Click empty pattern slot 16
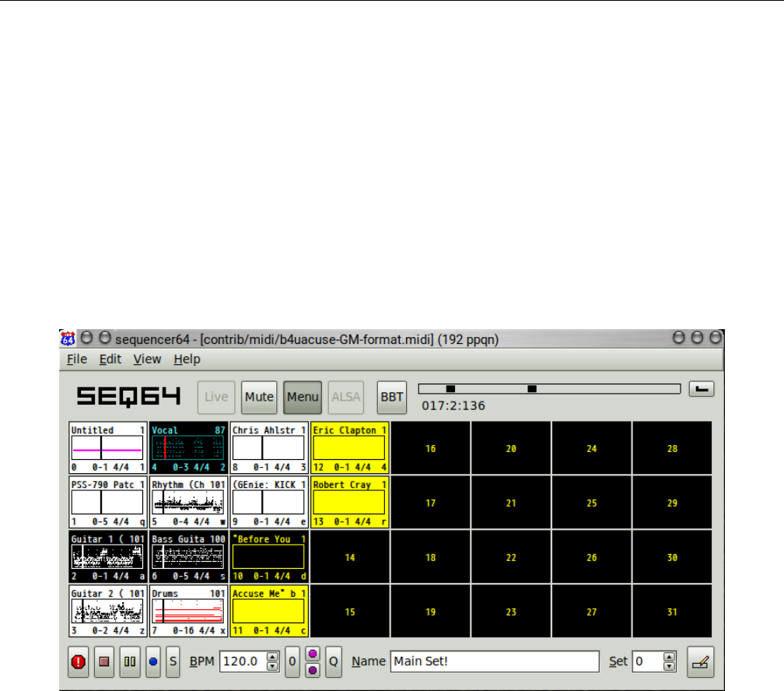The image size is (784, 691). [431, 447]
